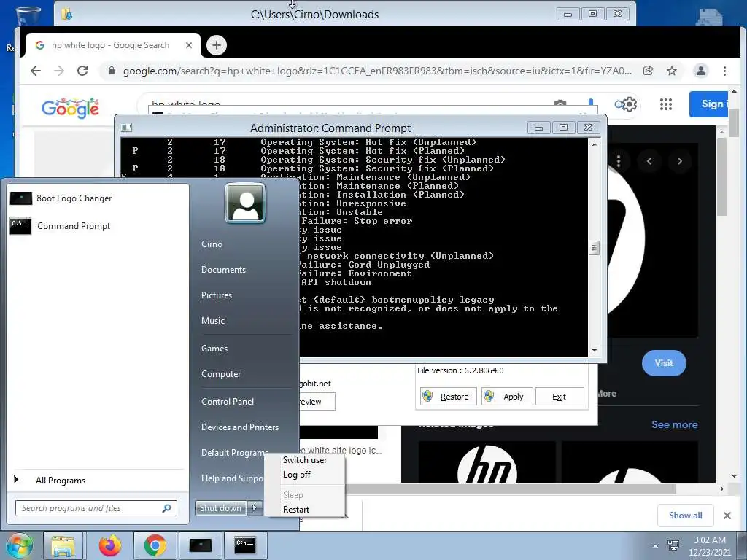Open Control Panel from Start menu
This screenshot has width=747, height=560.
[x=228, y=402]
